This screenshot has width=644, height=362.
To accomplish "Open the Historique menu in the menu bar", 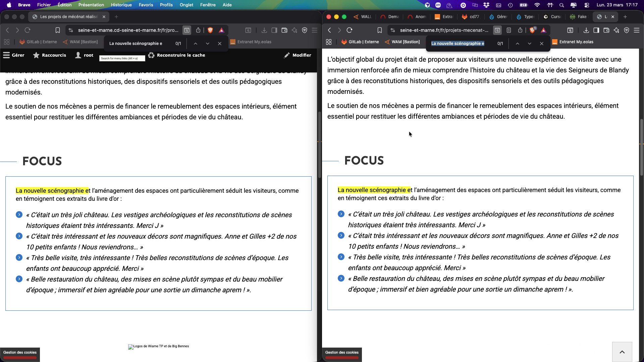I will [121, 5].
